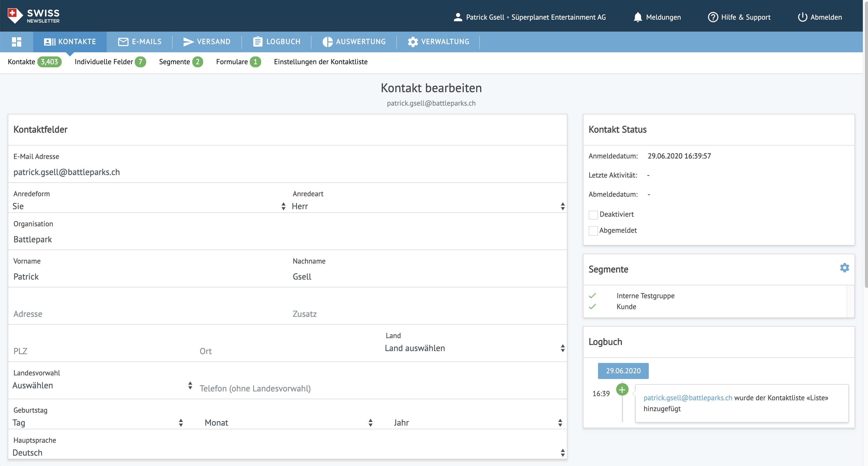Click the Abmelden power icon
The width and height of the screenshot is (868, 466).
point(802,17)
